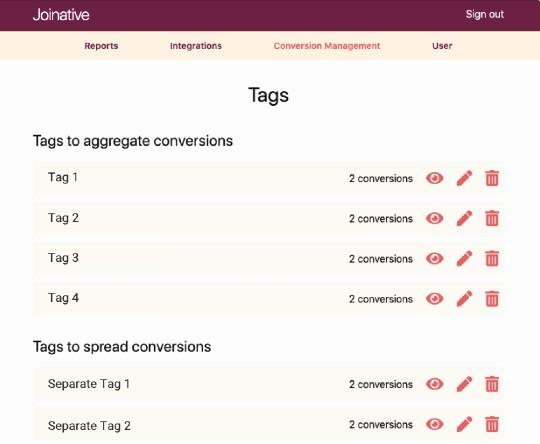540x444 pixels.
Task: Click the pencil icon for Tag 2
Action: click(x=464, y=218)
